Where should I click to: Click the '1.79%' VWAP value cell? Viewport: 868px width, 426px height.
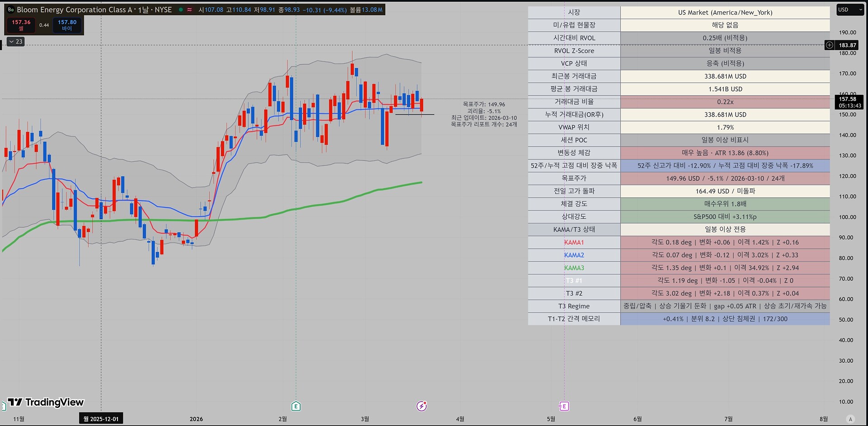click(x=725, y=127)
